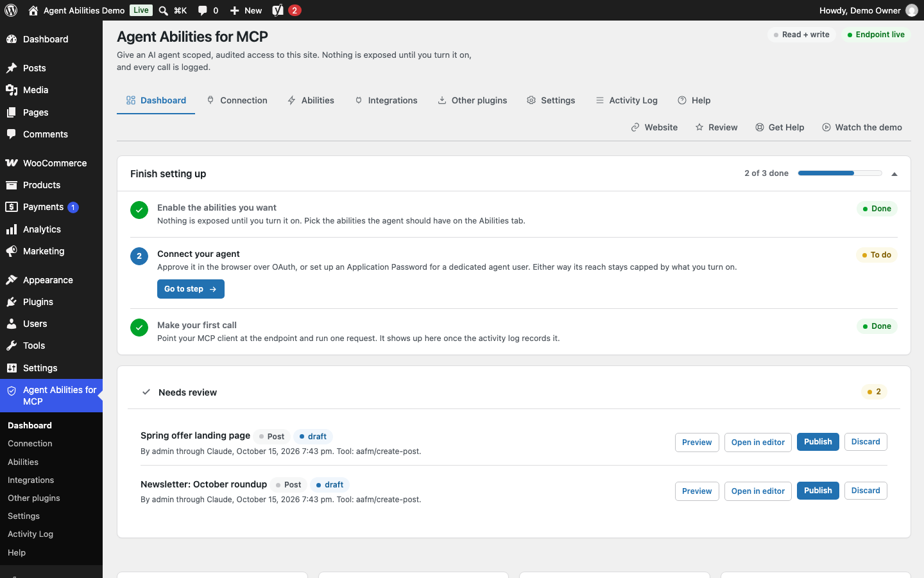Click the setup progress bar
Viewport: 924px width, 578px height.
click(840, 173)
